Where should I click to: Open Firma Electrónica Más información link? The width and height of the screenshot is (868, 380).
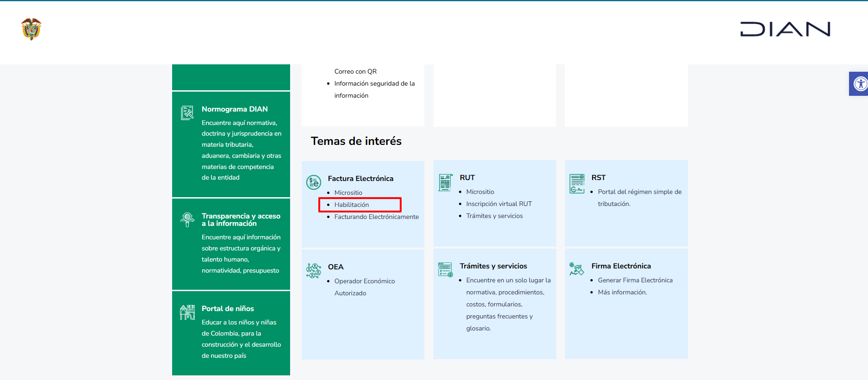[622, 293]
